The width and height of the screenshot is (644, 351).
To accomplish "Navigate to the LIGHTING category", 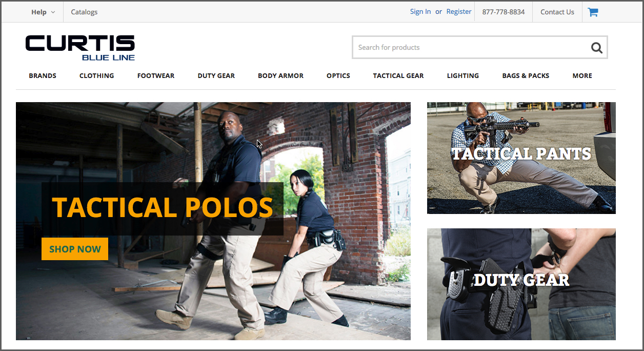I will pyautogui.click(x=462, y=75).
